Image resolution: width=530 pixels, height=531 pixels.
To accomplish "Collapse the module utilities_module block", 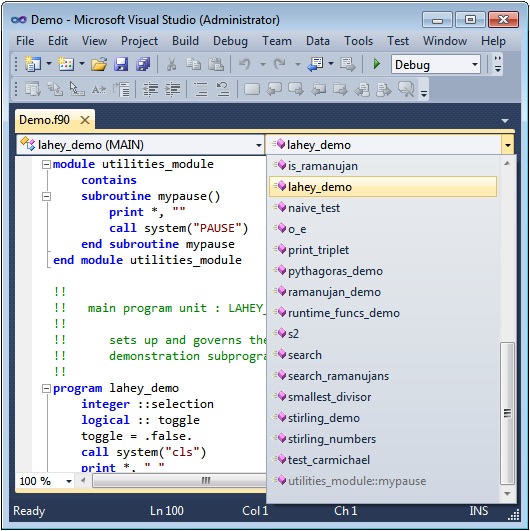I will (x=46, y=165).
